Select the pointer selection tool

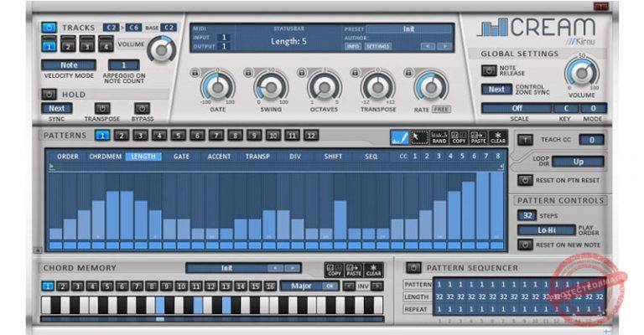coord(419,137)
